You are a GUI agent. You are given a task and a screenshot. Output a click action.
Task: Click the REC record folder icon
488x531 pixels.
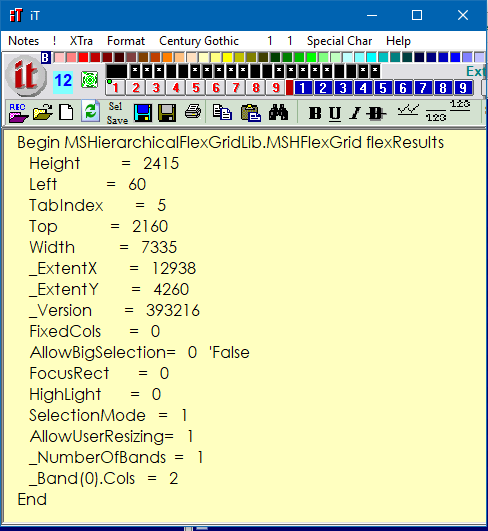pyautogui.click(x=18, y=113)
